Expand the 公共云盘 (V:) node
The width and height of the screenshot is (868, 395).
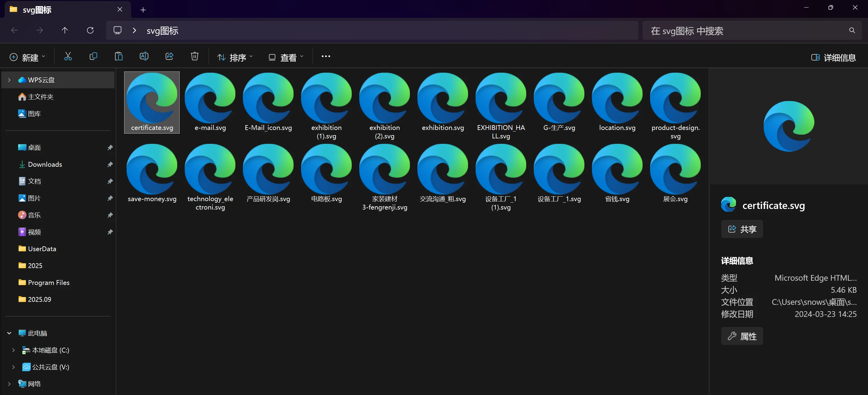point(14,367)
